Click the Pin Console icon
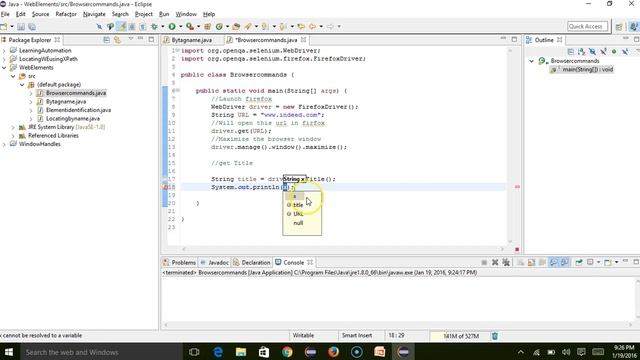Viewport: 640px width, 360px height. pos(579,262)
